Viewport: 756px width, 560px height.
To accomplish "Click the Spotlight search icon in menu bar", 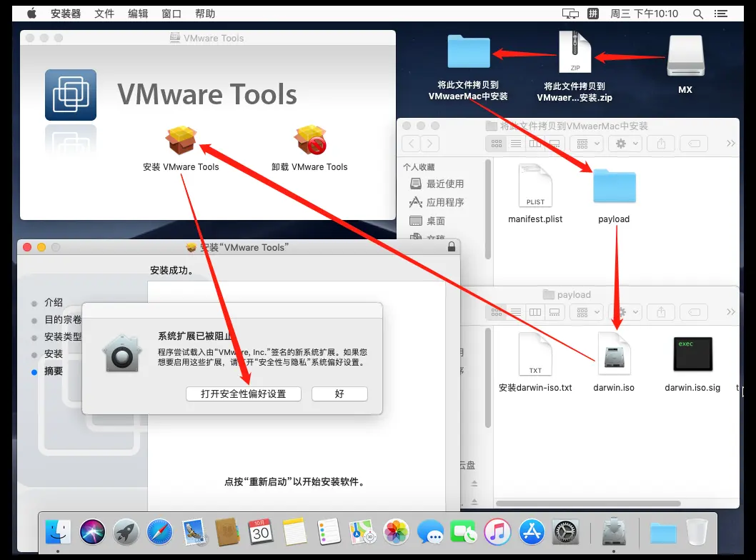I will coord(697,14).
